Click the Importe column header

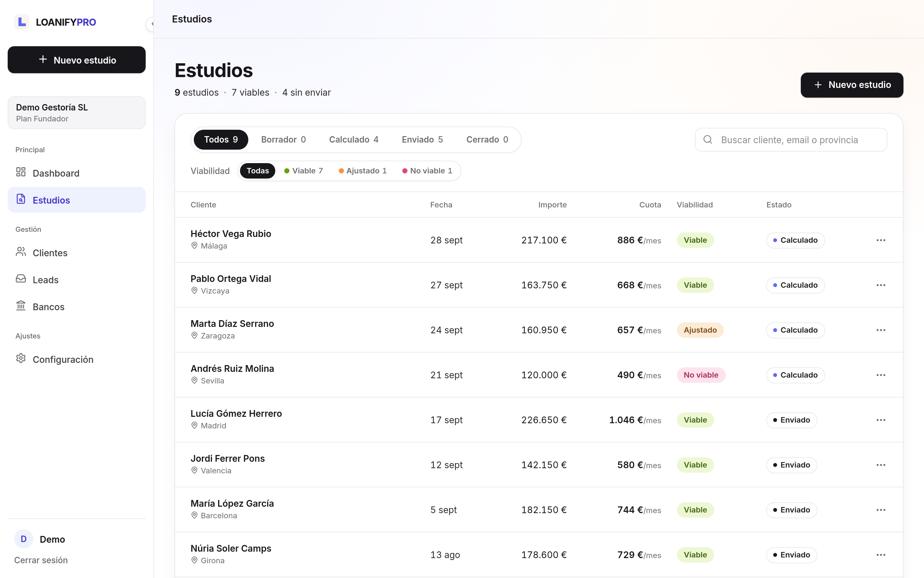click(552, 205)
